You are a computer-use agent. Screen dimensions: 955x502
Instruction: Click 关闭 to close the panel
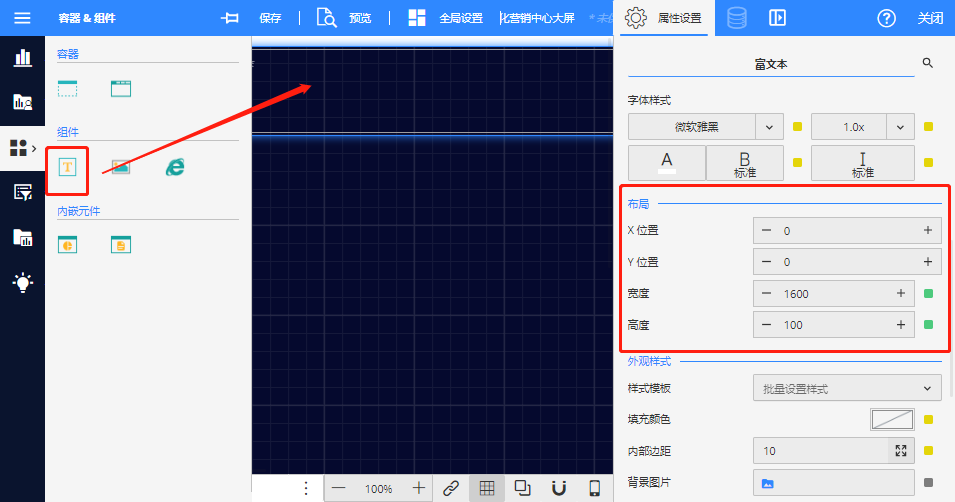[x=930, y=18]
